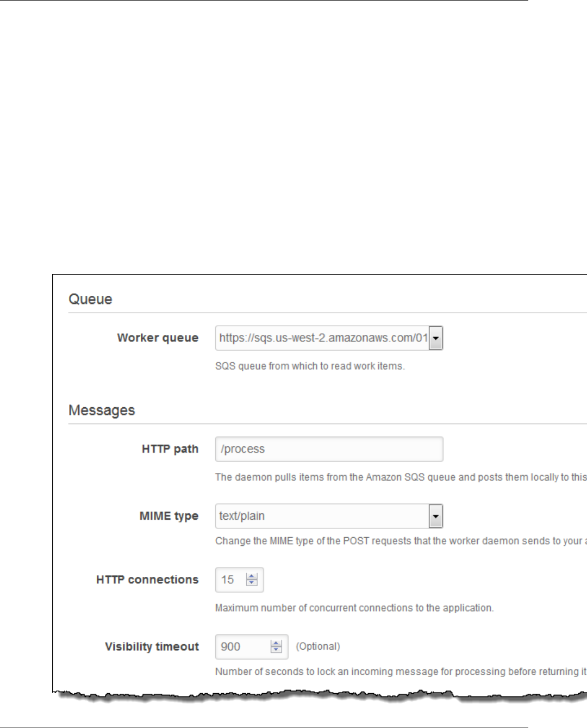Click 'SQS queue from which to read work items'
Viewport: 587px width, 728px height.
(310, 366)
